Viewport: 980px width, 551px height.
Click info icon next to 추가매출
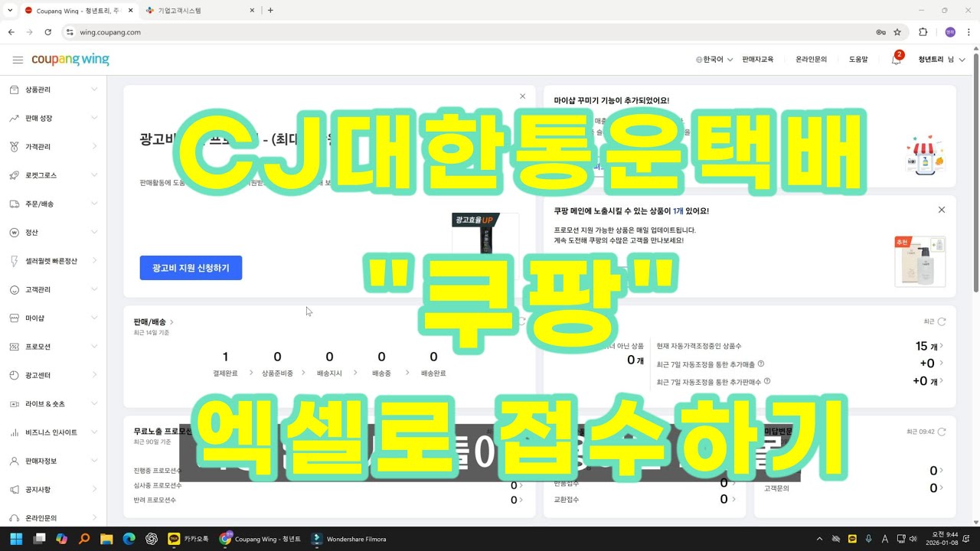(761, 364)
